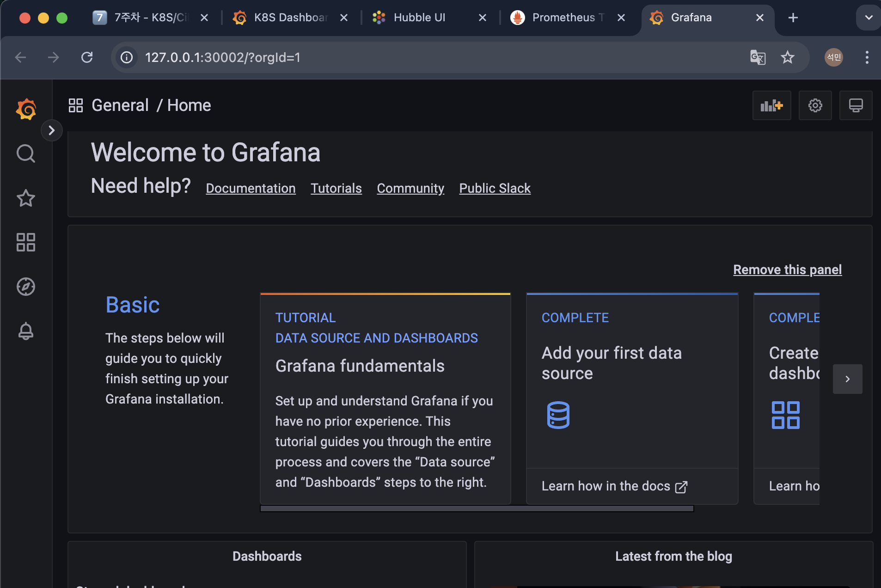Click the Dashboards panel header
This screenshot has width=881, height=588.
pos(267,556)
